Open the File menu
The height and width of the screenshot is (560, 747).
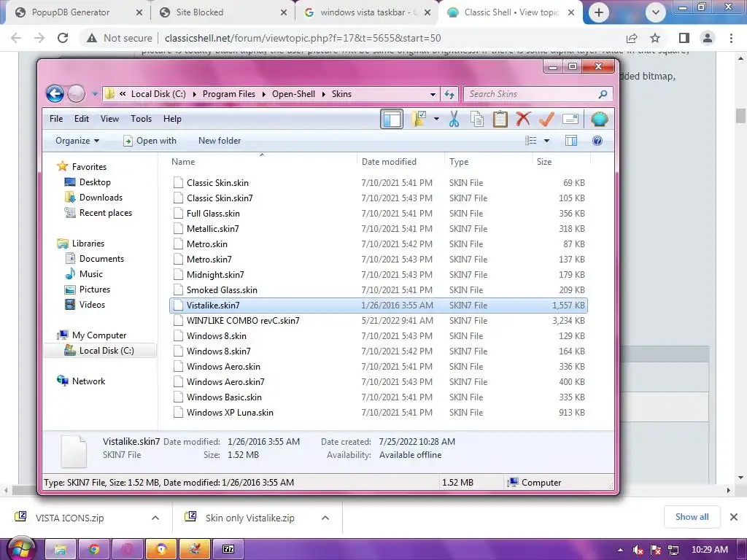click(56, 119)
